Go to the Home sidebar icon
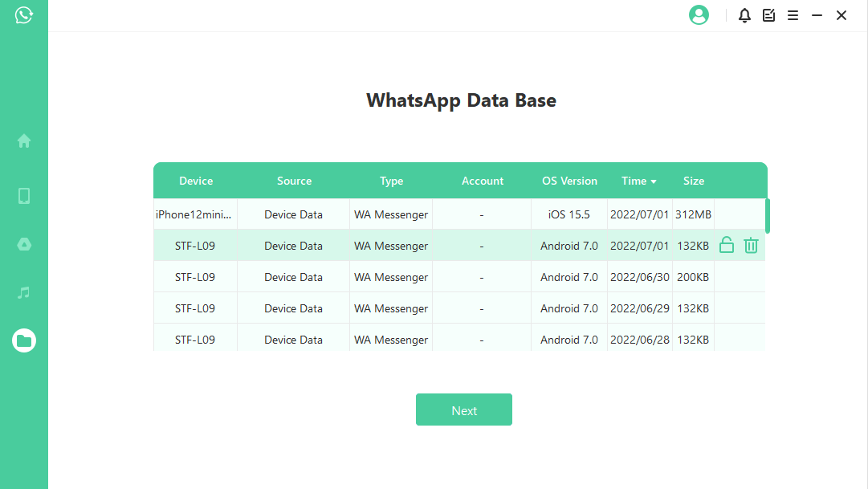 click(x=24, y=141)
